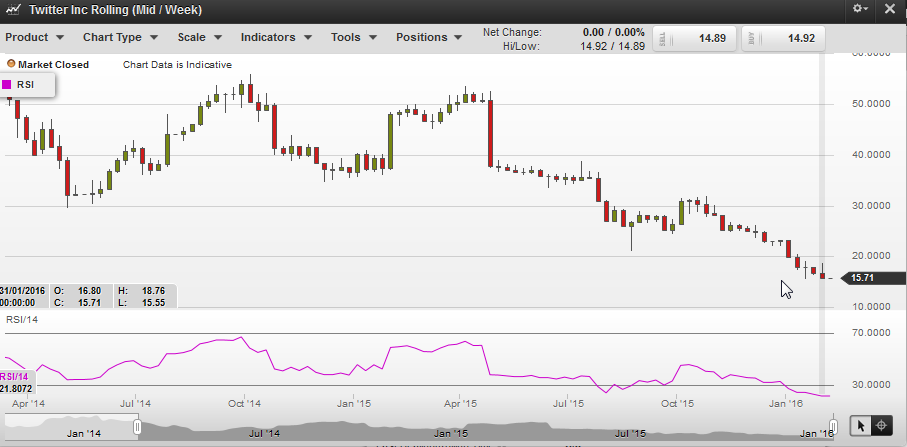Click the chart icon in title bar

pos(13,9)
